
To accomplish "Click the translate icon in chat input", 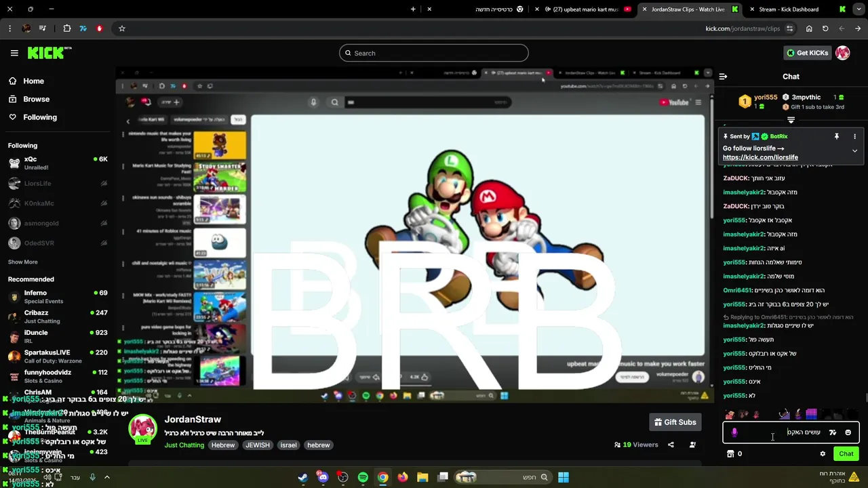I will coord(833,432).
